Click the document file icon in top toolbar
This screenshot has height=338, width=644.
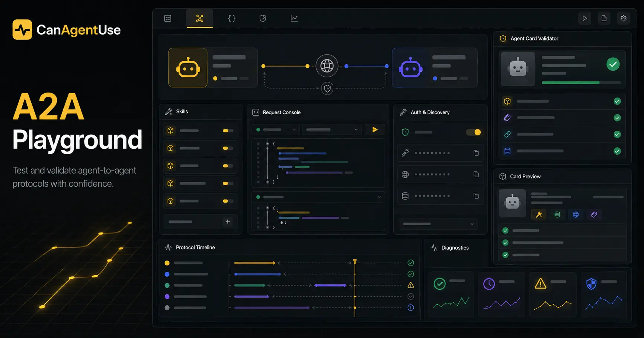click(x=604, y=18)
